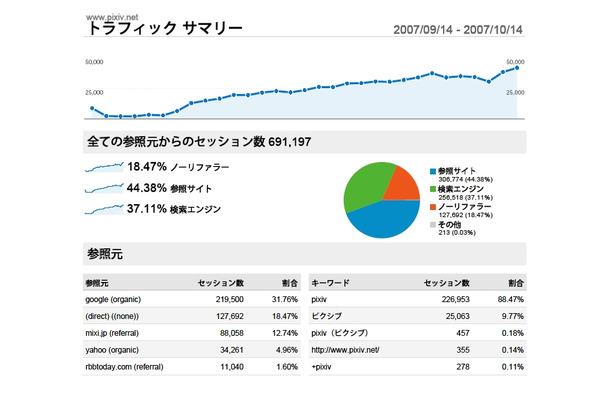Click the トラフィック サマリー title

tap(165, 28)
